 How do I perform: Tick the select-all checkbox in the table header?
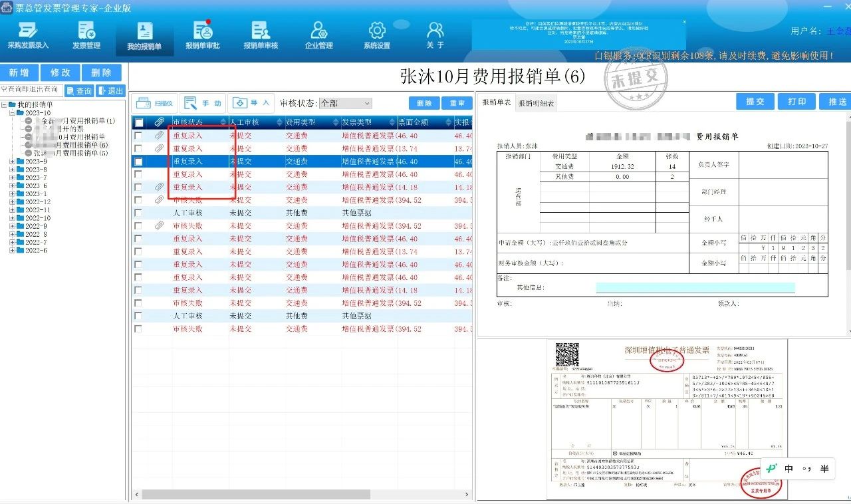[x=138, y=122]
